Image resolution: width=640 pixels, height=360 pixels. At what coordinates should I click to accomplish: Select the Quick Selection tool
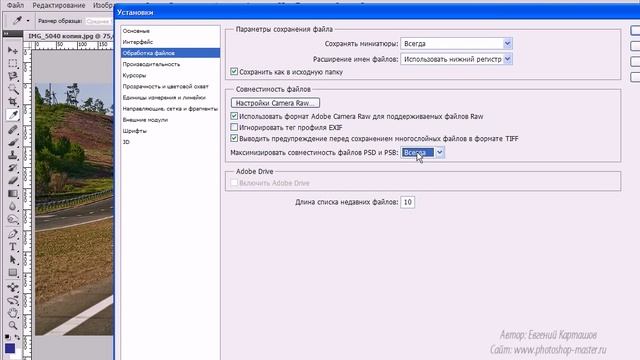tap(13, 89)
